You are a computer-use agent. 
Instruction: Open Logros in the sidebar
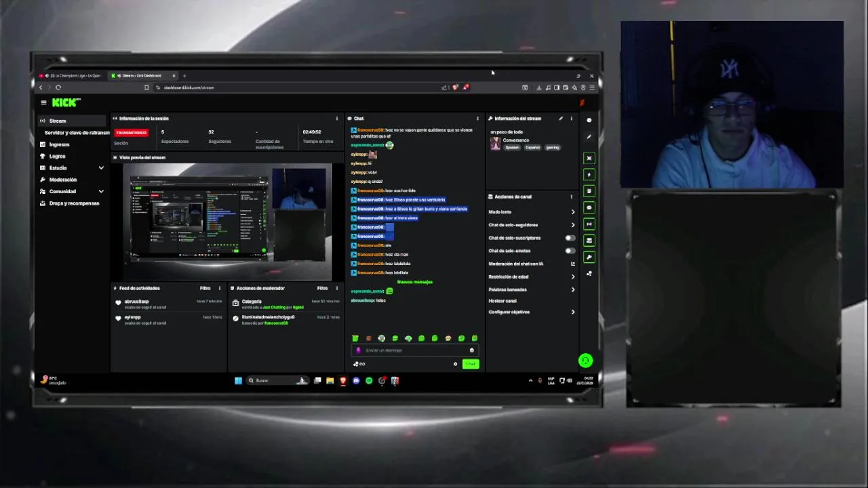57,156
